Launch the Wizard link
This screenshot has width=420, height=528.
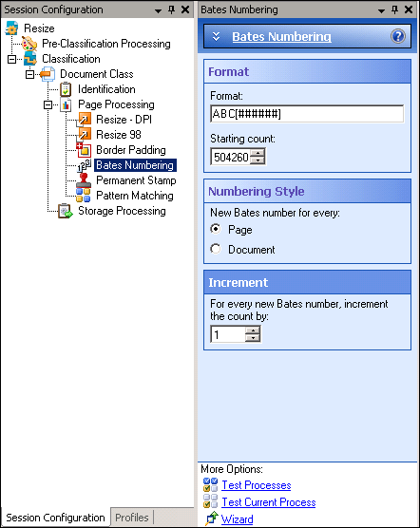pos(238,519)
